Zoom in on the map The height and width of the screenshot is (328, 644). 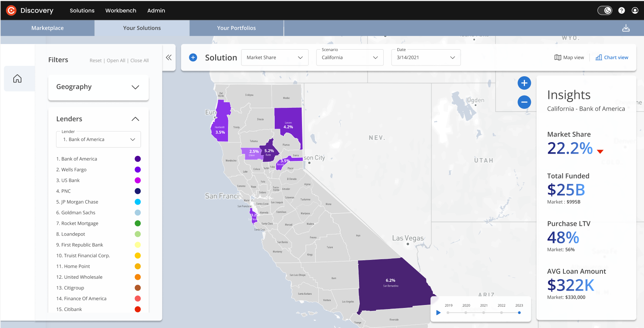(524, 83)
